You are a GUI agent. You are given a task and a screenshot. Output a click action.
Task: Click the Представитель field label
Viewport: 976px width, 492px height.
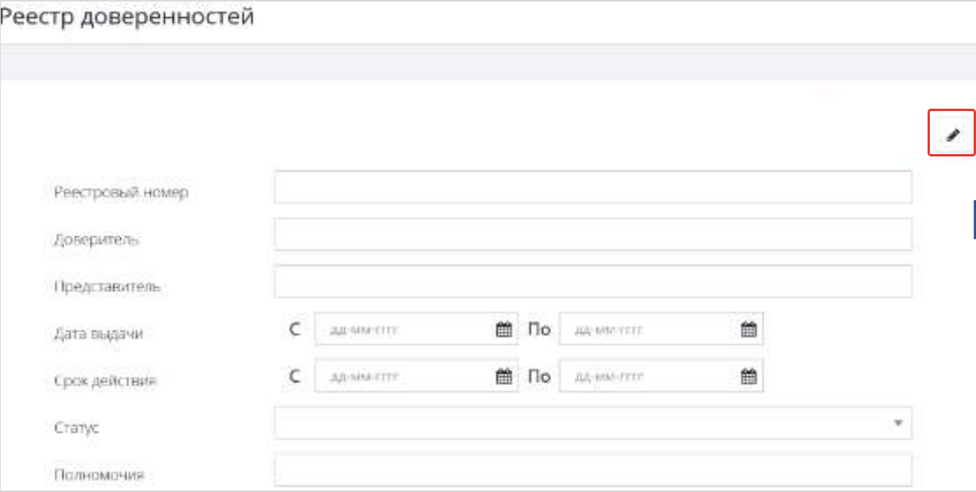(107, 286)
